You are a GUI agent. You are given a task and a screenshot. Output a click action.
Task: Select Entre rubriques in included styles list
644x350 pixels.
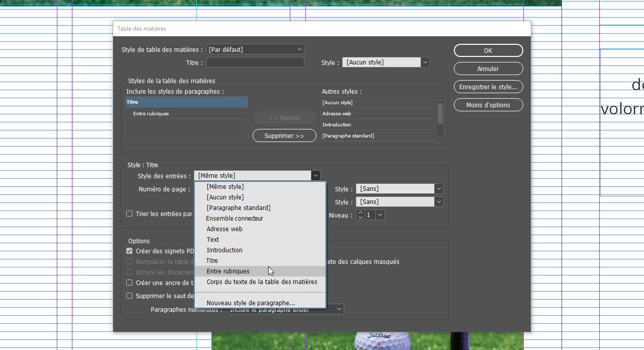pos(186,113)
